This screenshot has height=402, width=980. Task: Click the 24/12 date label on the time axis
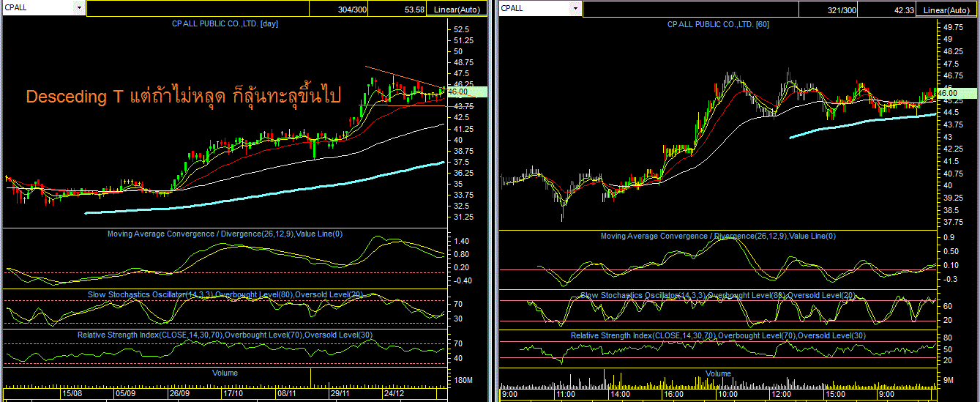click(394, 393)
